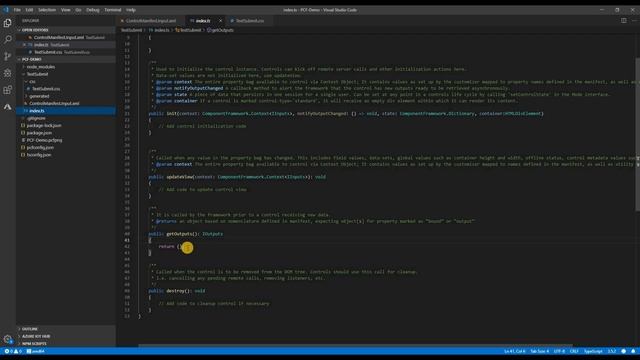Open notifications bell in status bar
This screenshot has width=640, height=360.
pyautogui.click(x=633, y=351)
